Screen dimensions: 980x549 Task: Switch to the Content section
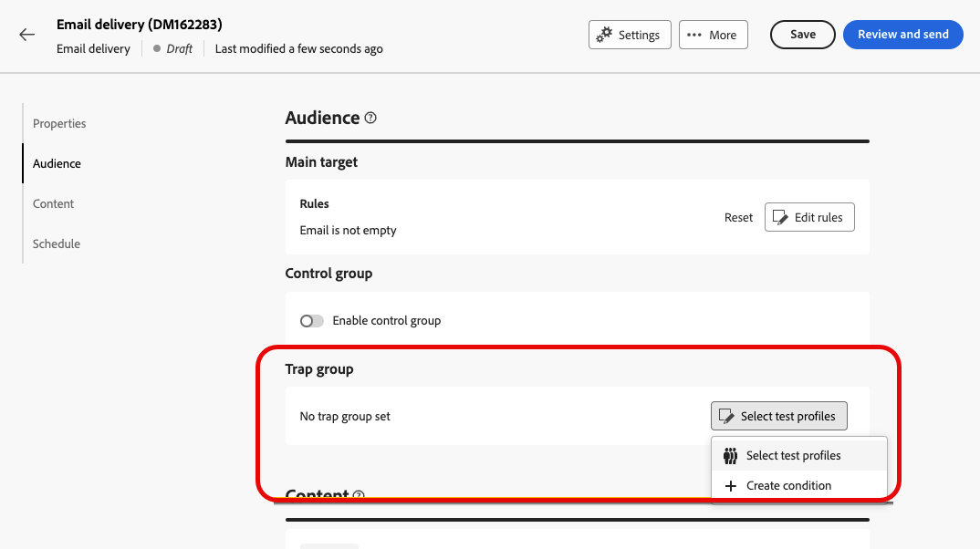click(x=53, y=203)
